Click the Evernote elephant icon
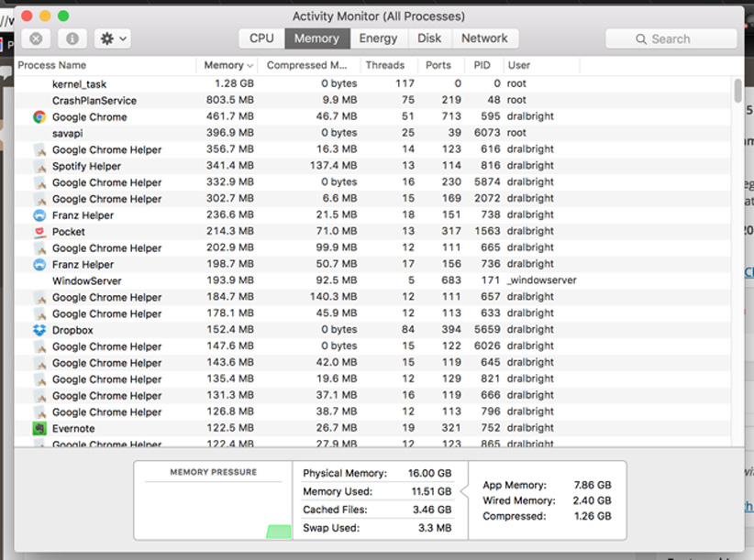This screenshot has width=754, height=560. tap(39, 428)
